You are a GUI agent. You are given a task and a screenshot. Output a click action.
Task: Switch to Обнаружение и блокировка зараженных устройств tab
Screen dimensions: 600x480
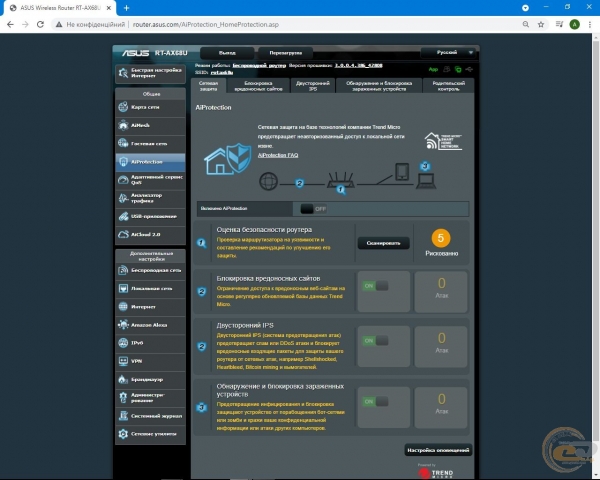tap(379, 86)
